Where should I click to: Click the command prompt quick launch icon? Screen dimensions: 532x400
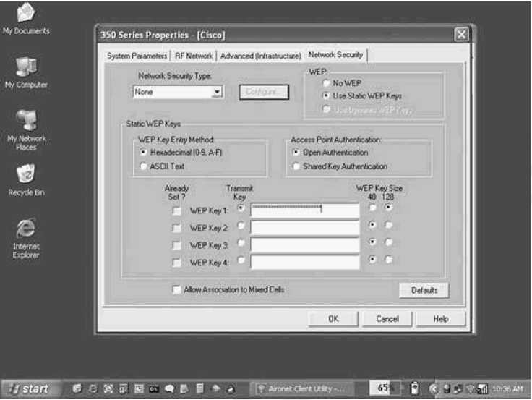pos(155,389)
